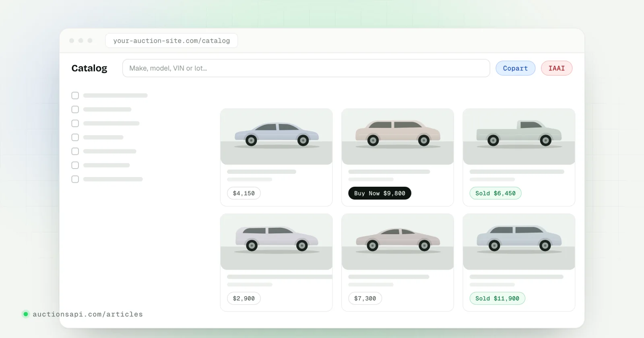This screenshot has width=644, height=338.
Task: Open the blue SUV thumbnail sold at $11,900
Action: pyautogui.click(x=519, y=242)
